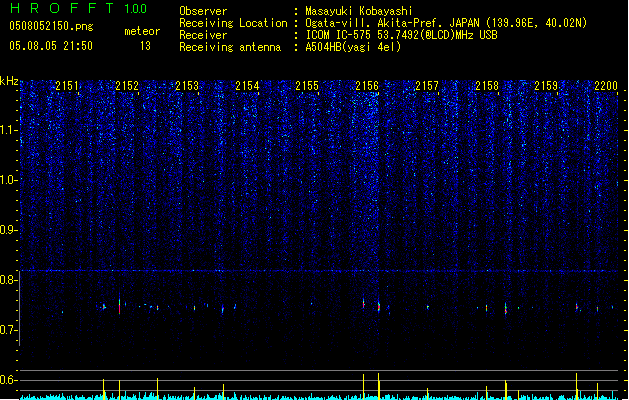The image size is (629, 400).
Task: Click the 2152 time marker
Action: (x=127, y=86)
